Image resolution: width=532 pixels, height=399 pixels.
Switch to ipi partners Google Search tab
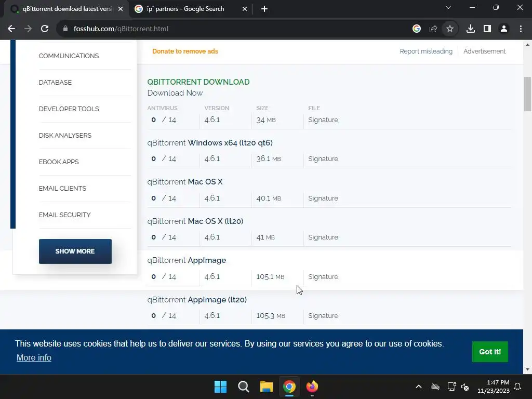tap(191, 9)
